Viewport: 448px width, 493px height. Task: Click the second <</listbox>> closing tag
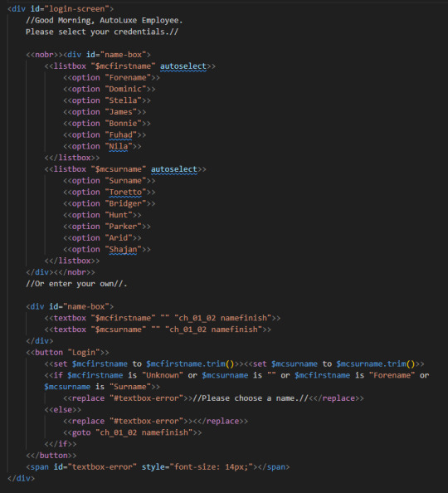(72, 261)
